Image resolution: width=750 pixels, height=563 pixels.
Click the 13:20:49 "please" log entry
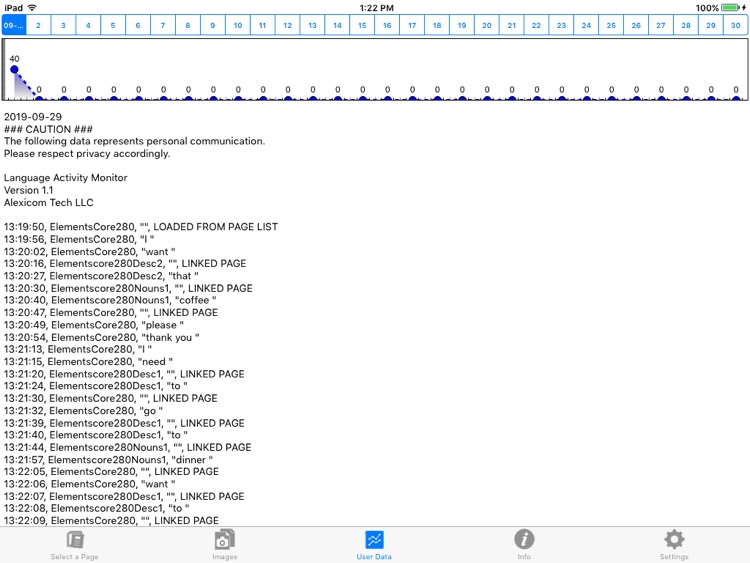[94, 325]
